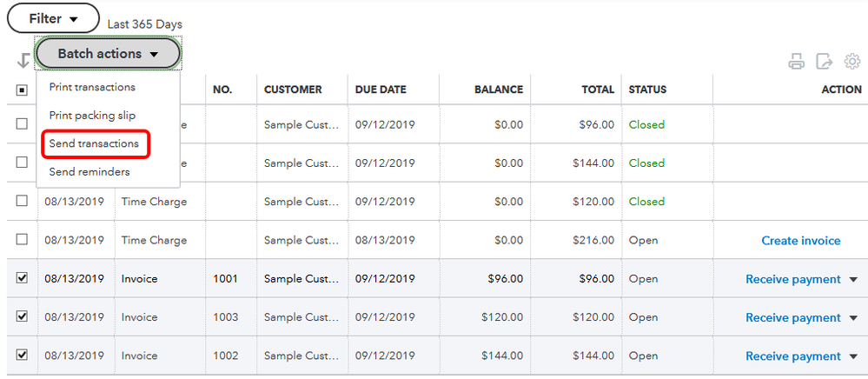Image resolution: width=868 pixels, height=379 pixels.
Task: Collapse the Batch actions dropdown
Action: 108,54
